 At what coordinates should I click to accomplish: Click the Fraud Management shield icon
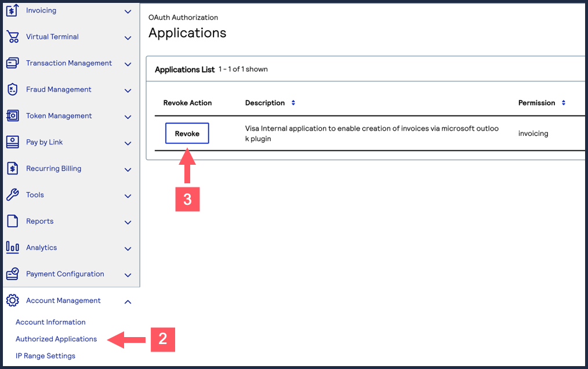12,90
